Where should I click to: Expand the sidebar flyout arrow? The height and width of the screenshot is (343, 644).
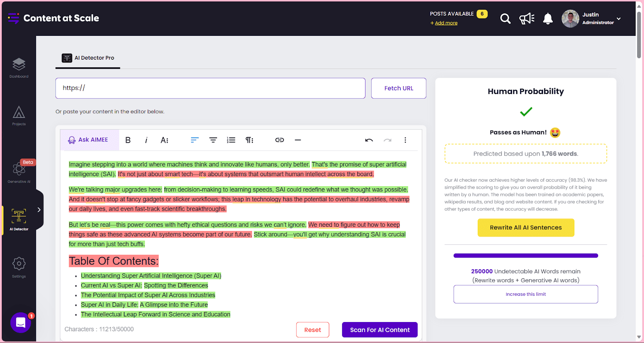pos(39,210)
